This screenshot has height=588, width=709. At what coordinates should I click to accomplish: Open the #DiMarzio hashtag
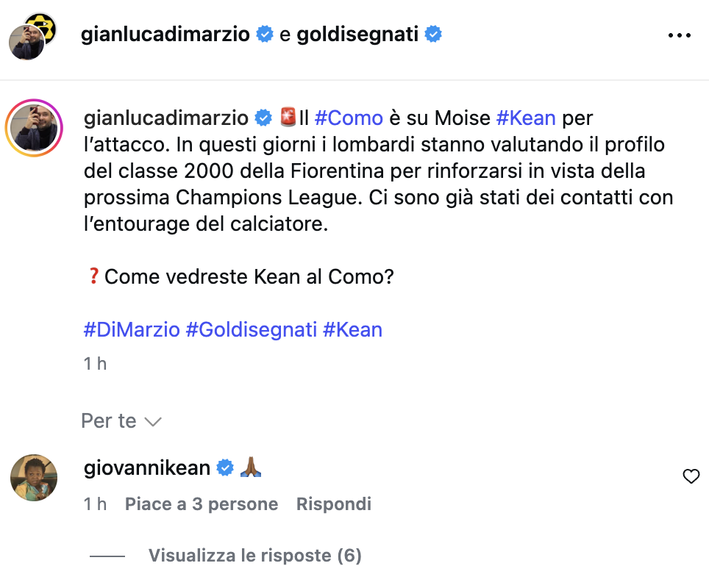(132, 329)
